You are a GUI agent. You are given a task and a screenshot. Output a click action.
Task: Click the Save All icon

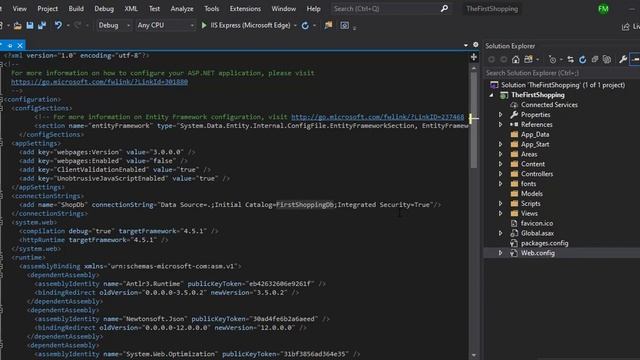click(42, 25)
